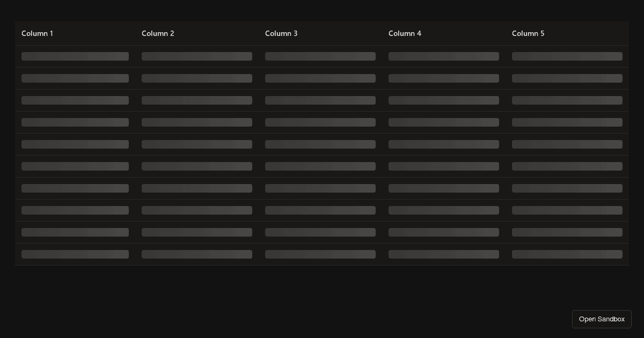Viewport: 644px width, 338px height.
Task: Click the bottom-right skeleton cell
Action: pyautogui.click(x=567, y=254)
